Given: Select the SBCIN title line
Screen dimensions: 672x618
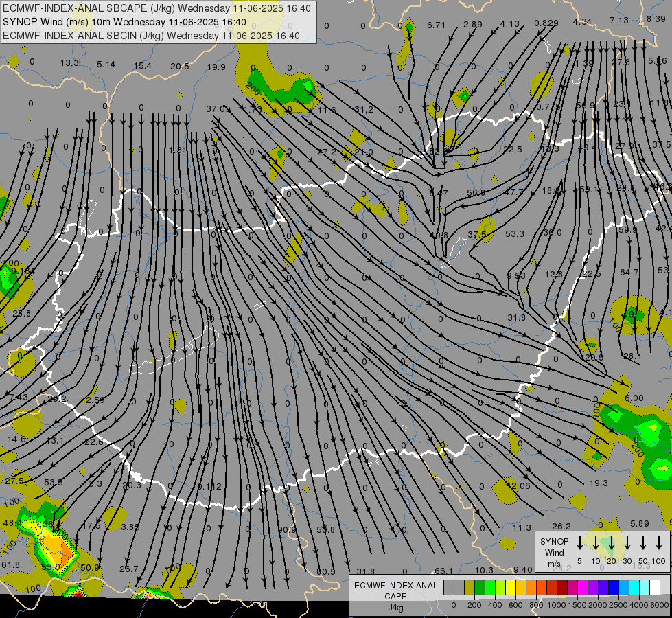Looking at the screenshot, I should click(151, 36).
